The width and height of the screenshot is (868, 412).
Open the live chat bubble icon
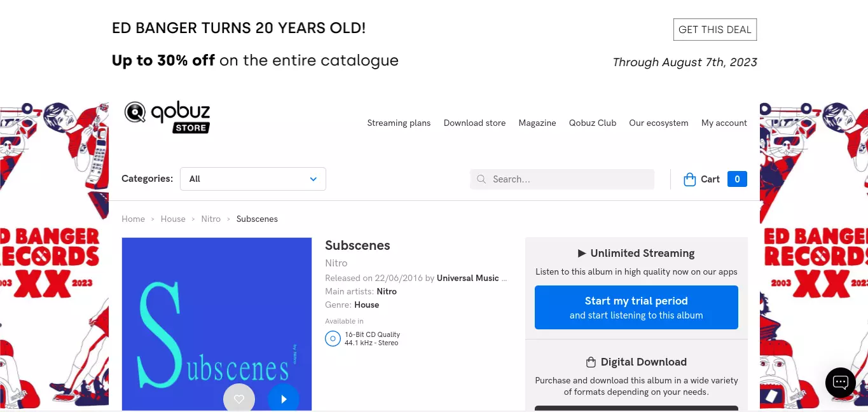click(841, 383)
